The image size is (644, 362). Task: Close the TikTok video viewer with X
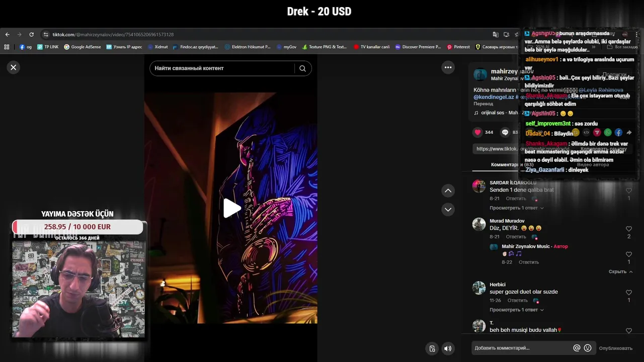[x=14, y=67]
